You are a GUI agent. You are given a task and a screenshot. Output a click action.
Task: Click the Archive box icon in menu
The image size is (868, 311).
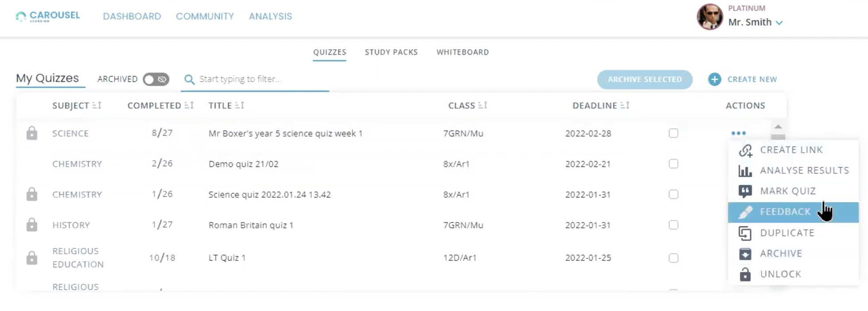[x=745, y=254]
